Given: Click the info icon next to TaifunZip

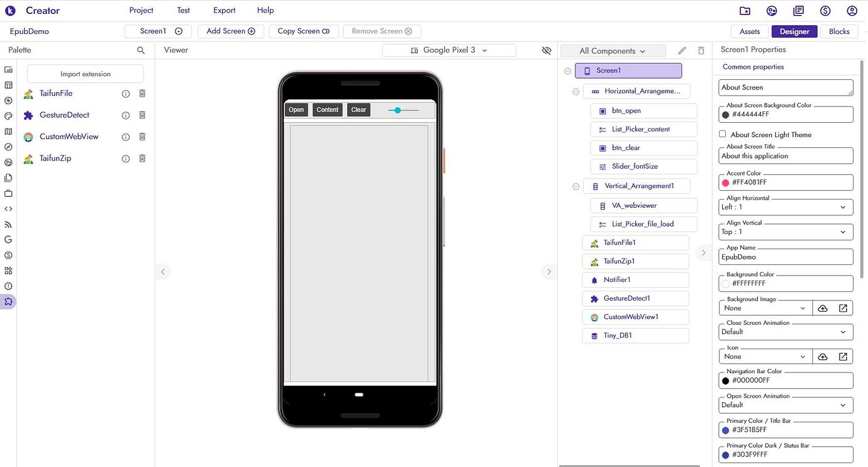Looking at the screenshot, I should [125, 159].
